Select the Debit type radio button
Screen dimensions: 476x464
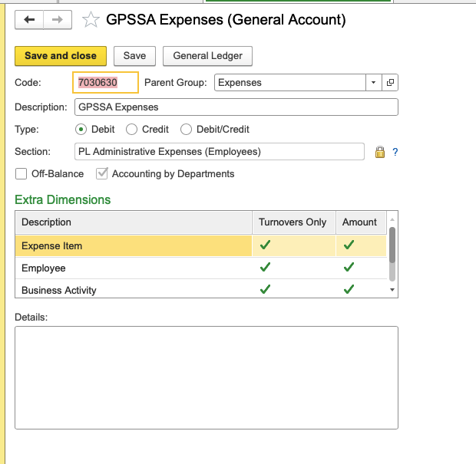81,130
